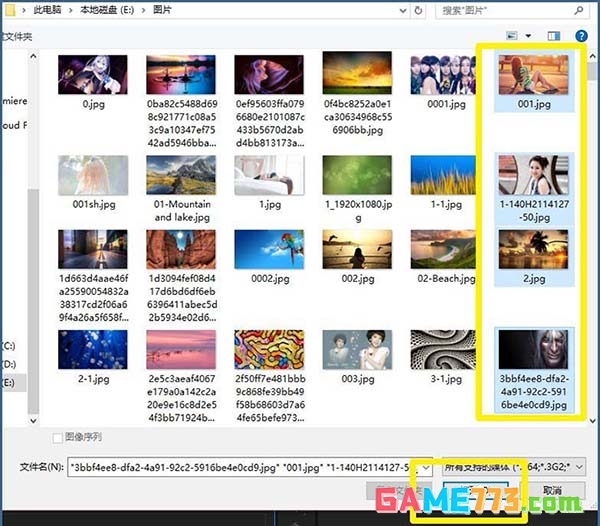The width and height of the screenshot is (600, 526).
Task: Click the navigation pane scroll up arrow
Action: (x=33, y=56)
